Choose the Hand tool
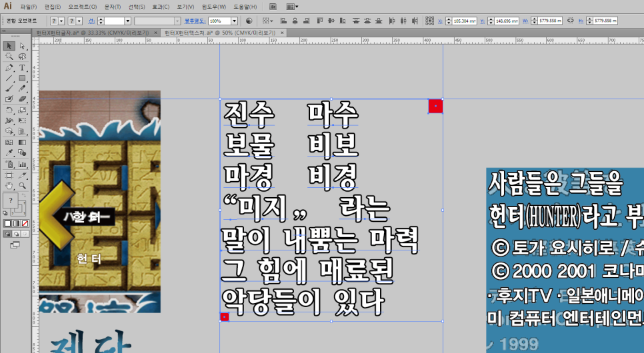Screen dimensions: 644x353 tap(9, 186)
